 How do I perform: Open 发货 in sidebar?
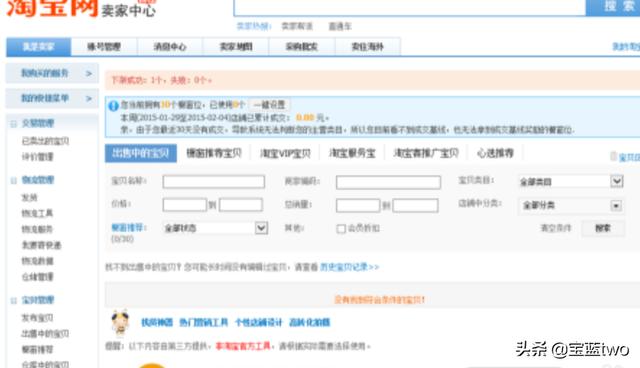click(29, 198)
